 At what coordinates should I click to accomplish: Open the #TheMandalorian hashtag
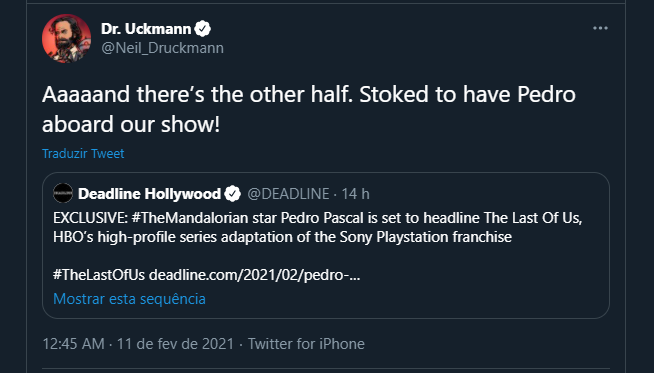pos(196,218)
